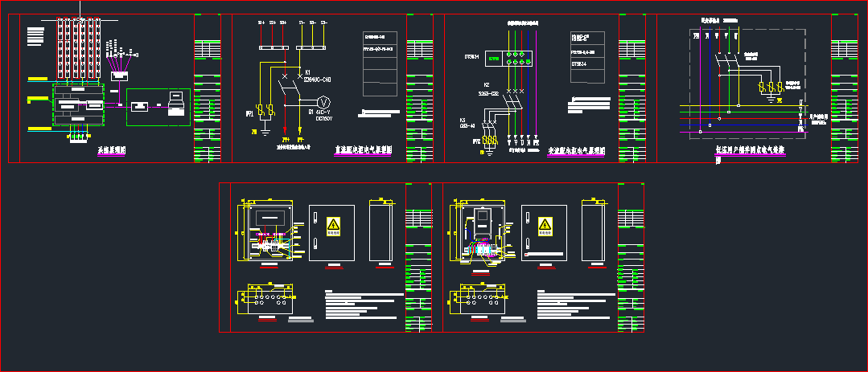Select the solar panel string array at top left
868x372 pixels.
pos(77,48)
